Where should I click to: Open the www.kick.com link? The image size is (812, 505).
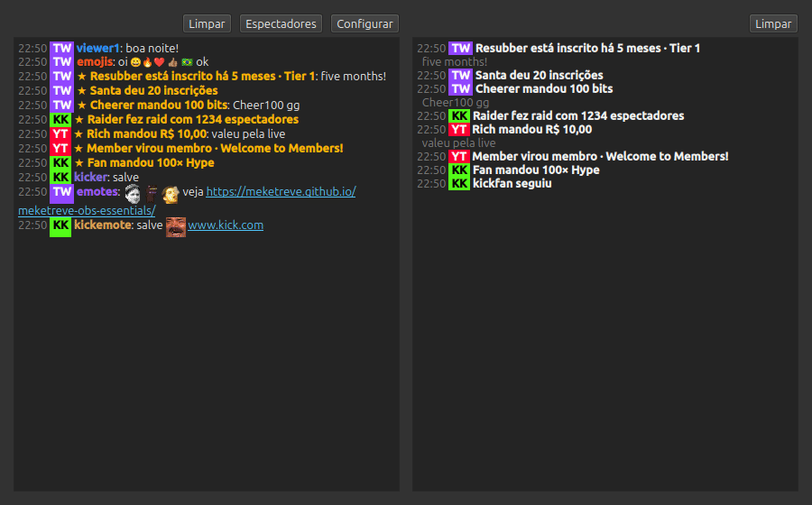coord(226,225)
